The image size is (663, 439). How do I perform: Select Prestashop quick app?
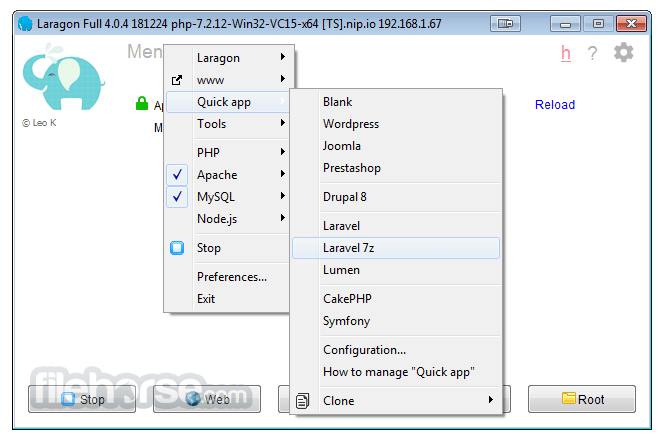[396, 168]
